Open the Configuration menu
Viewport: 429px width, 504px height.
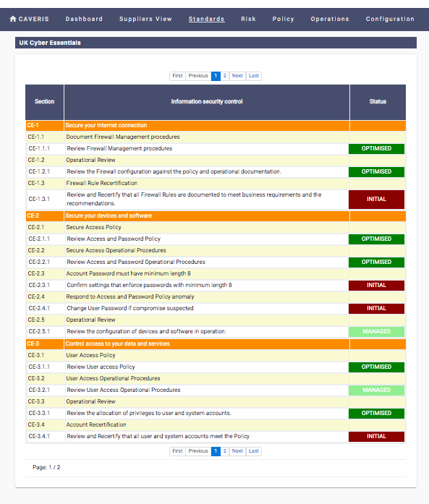coord(390,19)
